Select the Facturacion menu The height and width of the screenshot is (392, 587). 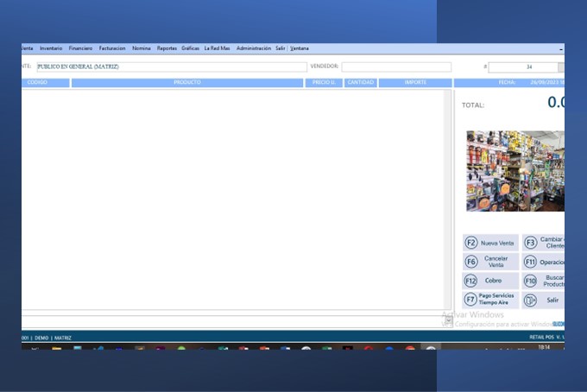112,48
